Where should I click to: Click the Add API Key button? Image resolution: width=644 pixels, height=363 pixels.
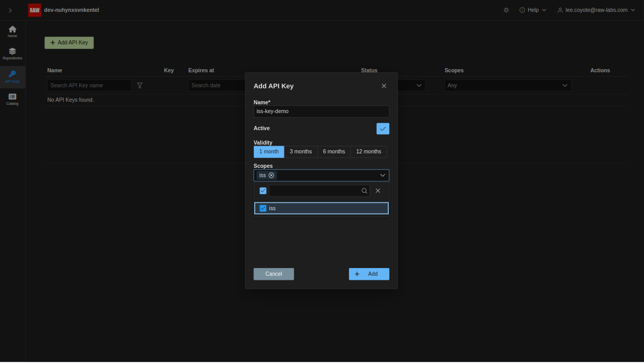(69, 42)
